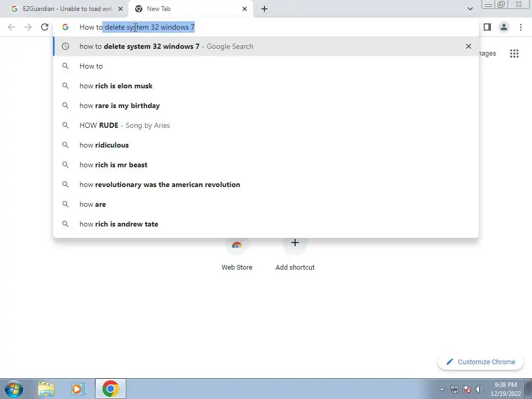The image size is (532, 399).
Task: Open the side panel toggle icon
Action: tap(487, 27)
